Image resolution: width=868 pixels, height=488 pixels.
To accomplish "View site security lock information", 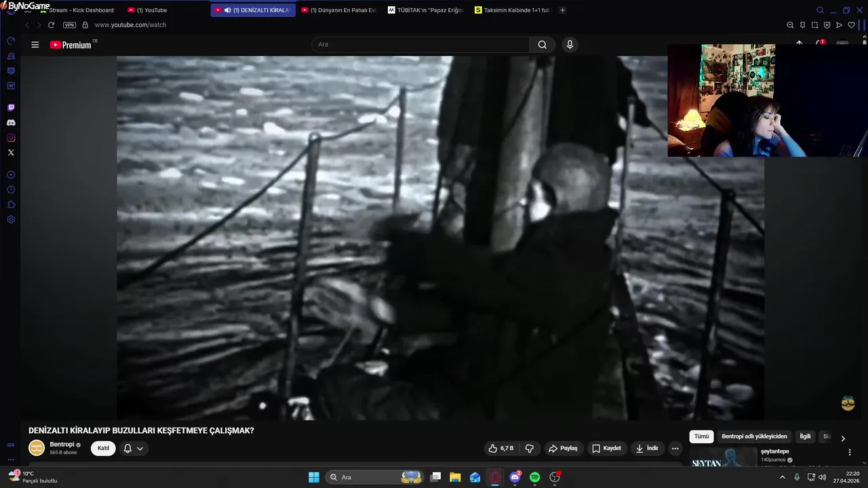I will tap(85, 25).
